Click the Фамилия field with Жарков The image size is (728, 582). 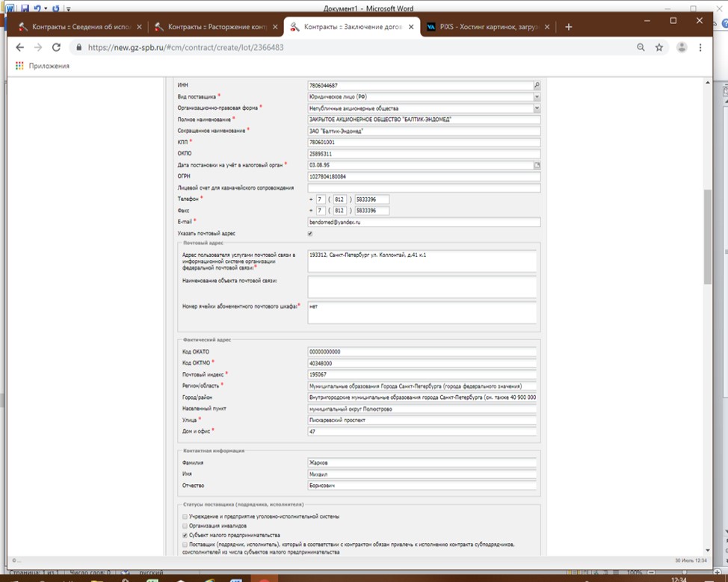tap(422, 462)
